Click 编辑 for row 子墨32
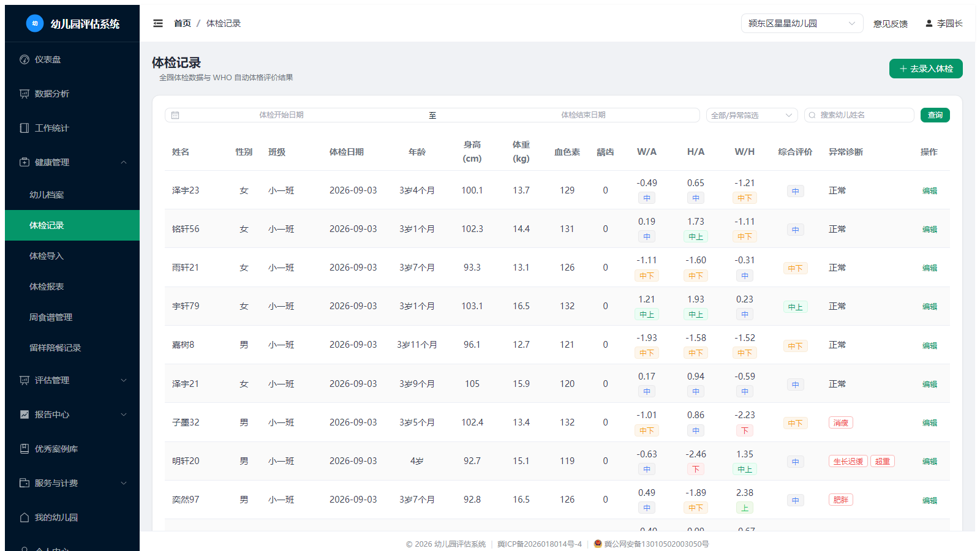Viewport: 980px width, 551px height. point(929,422)
